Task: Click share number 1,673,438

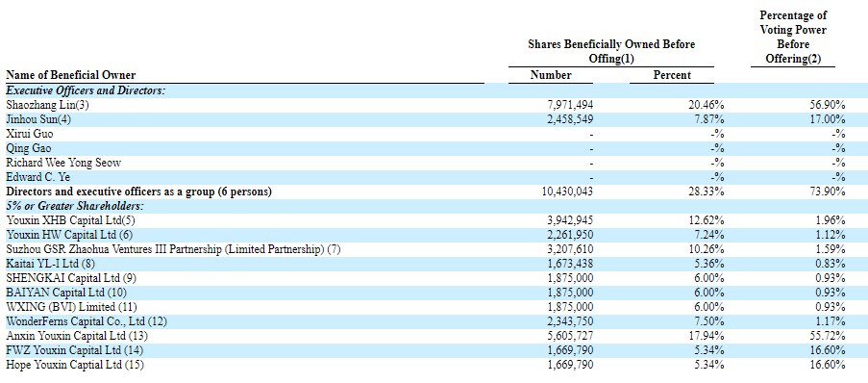Action: coord(570,264)
